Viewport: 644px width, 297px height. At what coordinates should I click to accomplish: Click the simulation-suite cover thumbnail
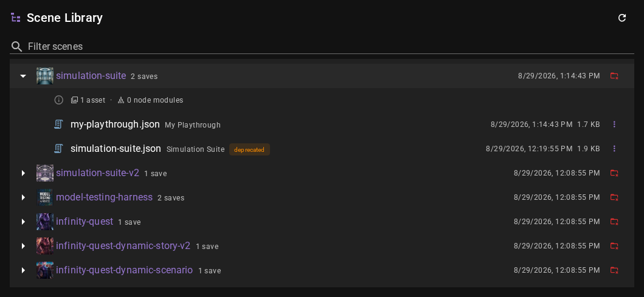click(x=45, y=76)
